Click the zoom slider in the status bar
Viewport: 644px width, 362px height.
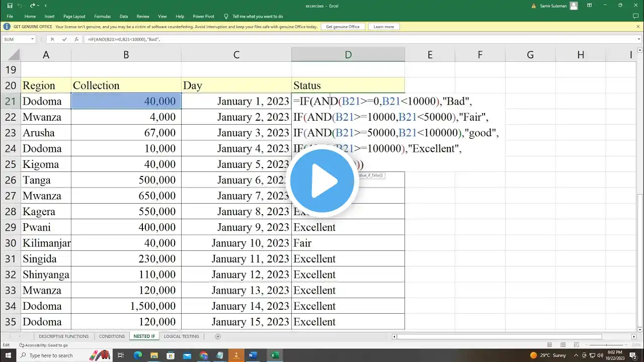606,345
